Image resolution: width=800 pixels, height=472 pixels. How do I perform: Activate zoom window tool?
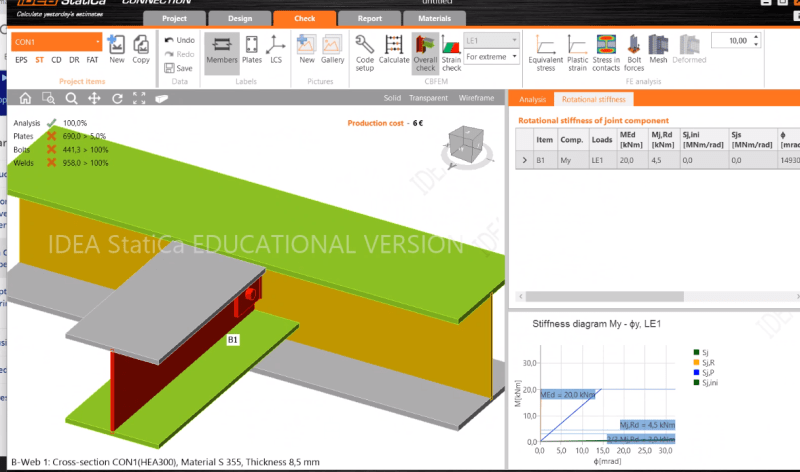click(x=48, y=98)
